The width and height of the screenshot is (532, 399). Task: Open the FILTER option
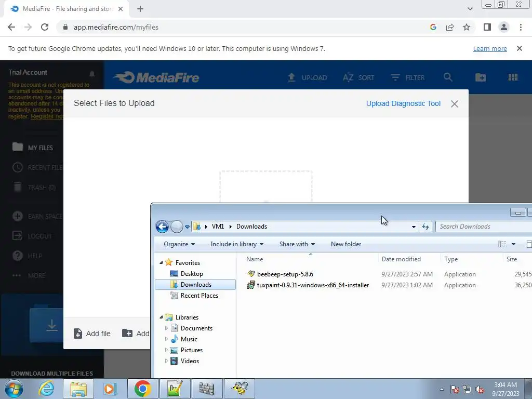(x=407, y=78)
